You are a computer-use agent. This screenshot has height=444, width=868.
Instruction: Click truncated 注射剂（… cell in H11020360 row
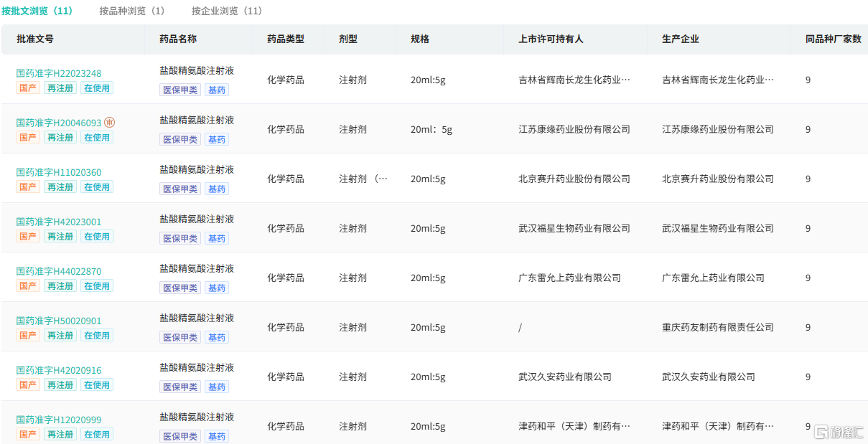(363, 179)
